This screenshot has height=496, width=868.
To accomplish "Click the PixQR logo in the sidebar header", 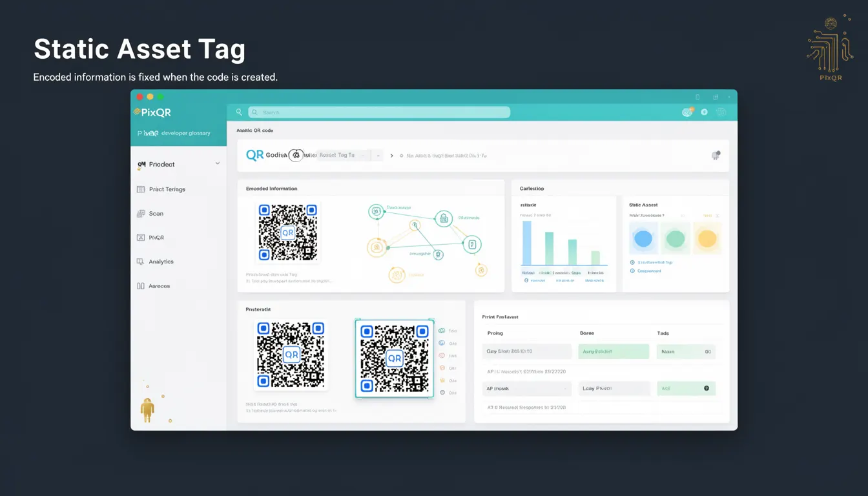I will (x=152, y=112).
